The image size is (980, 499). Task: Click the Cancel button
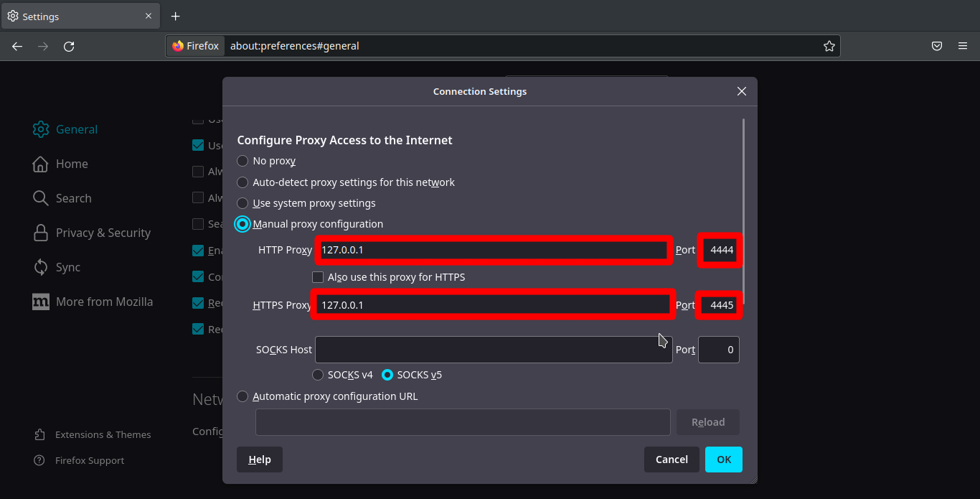pos(672,460)
